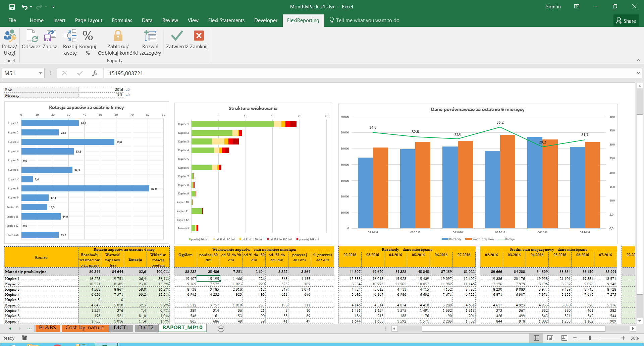The image size is (644, 349).
Task: Click the Odśwież refresh icon
Action: coord(31,36)
